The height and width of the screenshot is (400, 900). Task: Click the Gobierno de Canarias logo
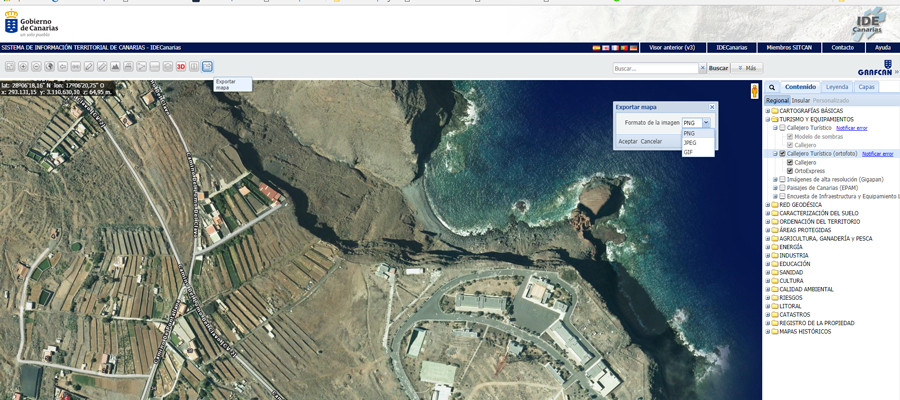(x=32, y=24)
